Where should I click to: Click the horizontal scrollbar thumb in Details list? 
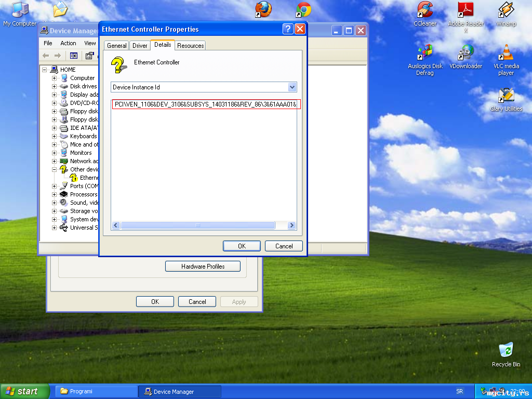[x=198, y=225]
